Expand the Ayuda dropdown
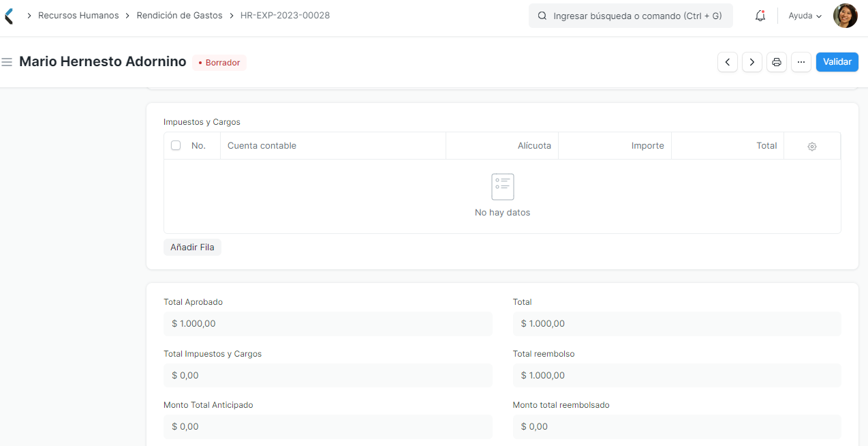This screenshot has width=868, height=446. 805,16
